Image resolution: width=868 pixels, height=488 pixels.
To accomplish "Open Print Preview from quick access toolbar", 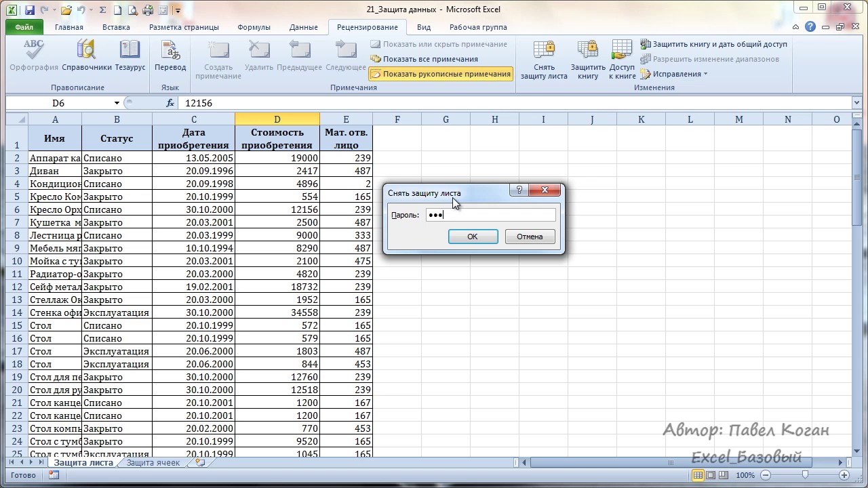I will point(133,10).
